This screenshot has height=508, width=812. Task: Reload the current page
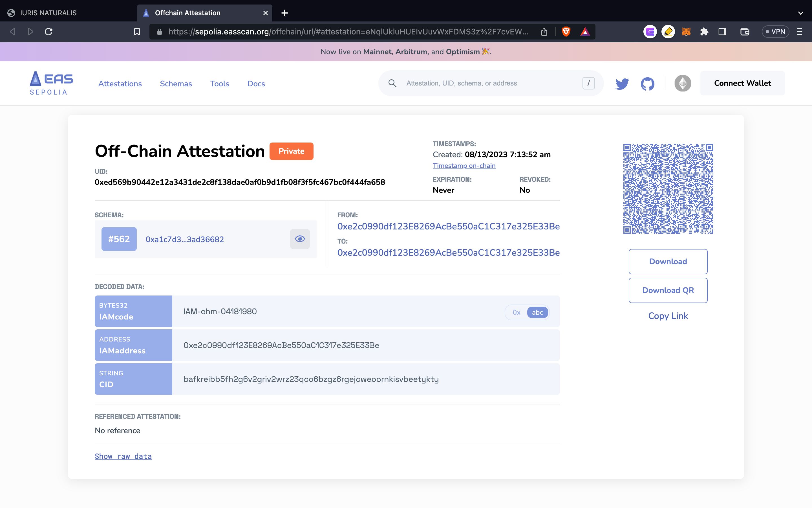point(49,32)
